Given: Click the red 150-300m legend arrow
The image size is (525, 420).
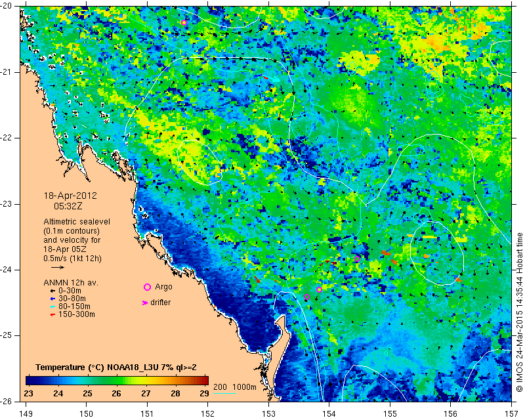Looking at the screenshot, I should [53, 314].
